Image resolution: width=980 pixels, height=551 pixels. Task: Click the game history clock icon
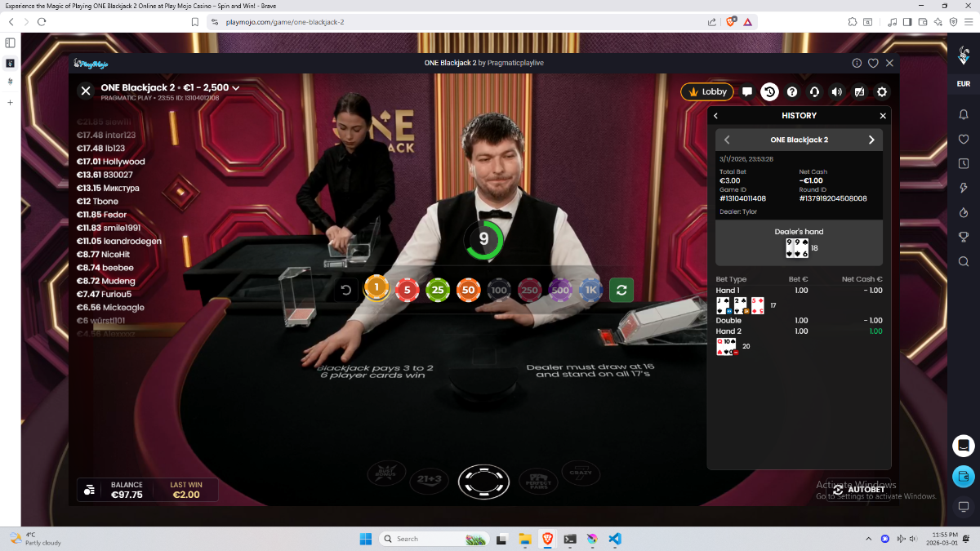point(769,92)
